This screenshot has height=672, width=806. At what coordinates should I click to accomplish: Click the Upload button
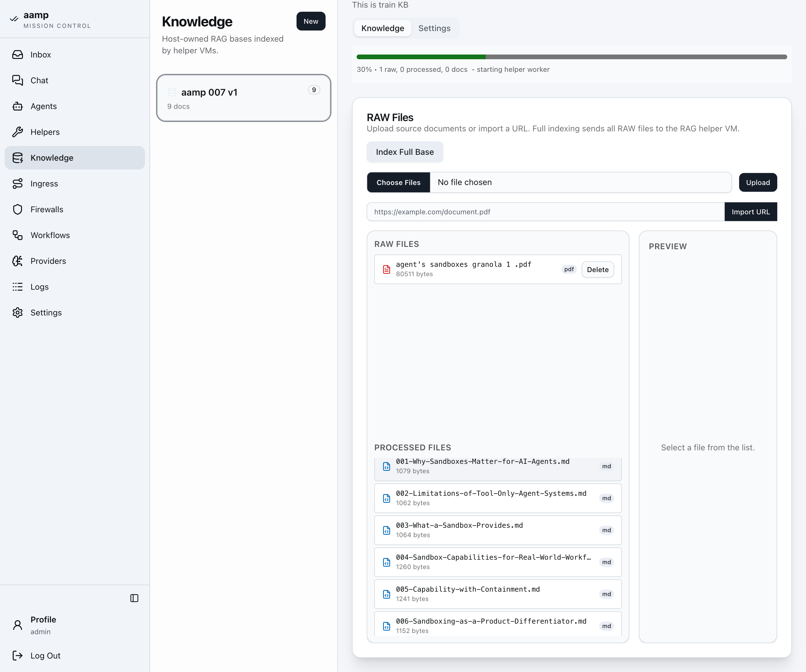(x=758, y=182)
